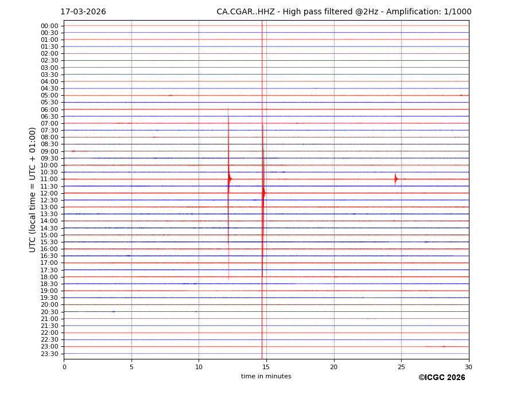Click the CA.CGAR..HHZ chart title
Viewport: 532px width, 399px height.
pyautogui.click(x=344, y=12)
